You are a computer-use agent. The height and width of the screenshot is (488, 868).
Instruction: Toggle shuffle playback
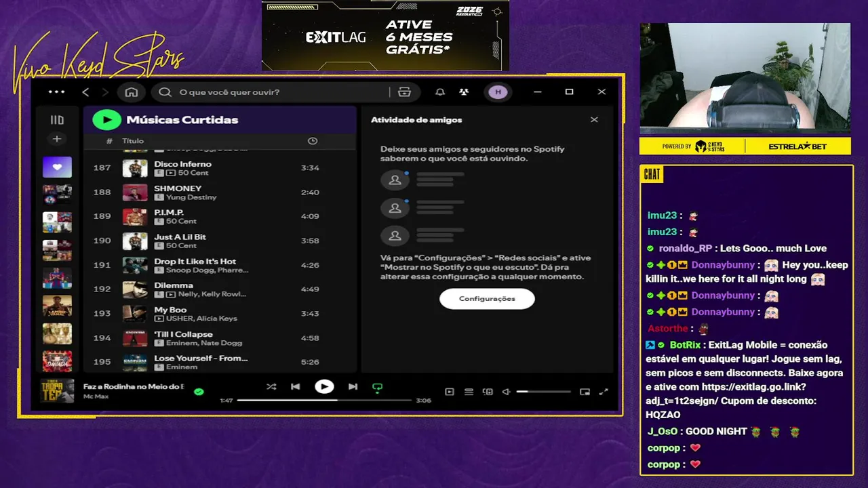tap(271, 386)
